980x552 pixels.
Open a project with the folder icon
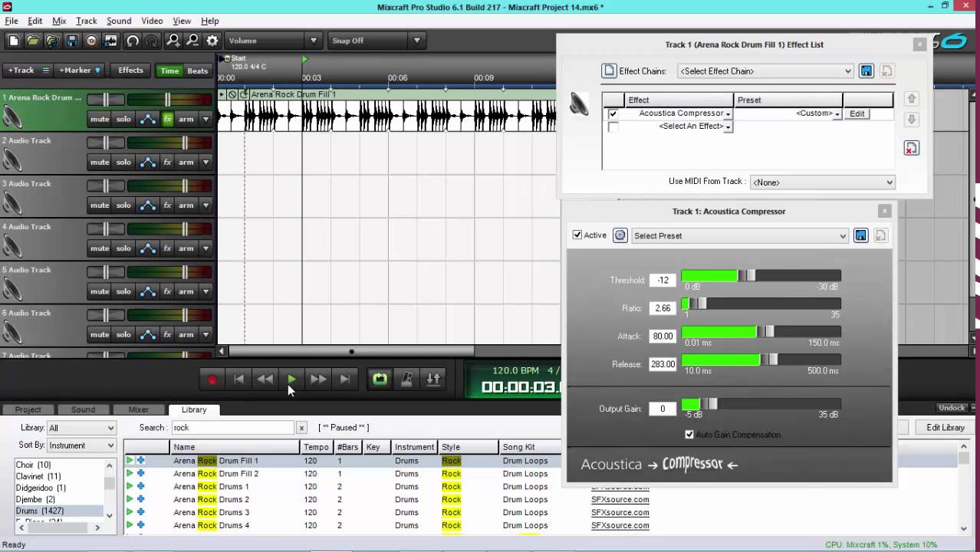coord(33,41)
